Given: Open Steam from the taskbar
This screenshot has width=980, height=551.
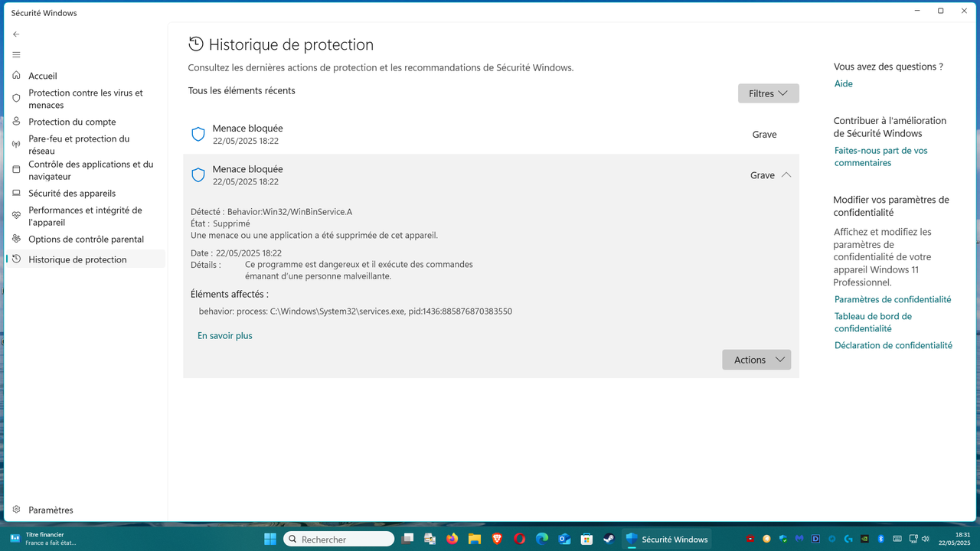Looking at the screenshot, I should [609, 539].
